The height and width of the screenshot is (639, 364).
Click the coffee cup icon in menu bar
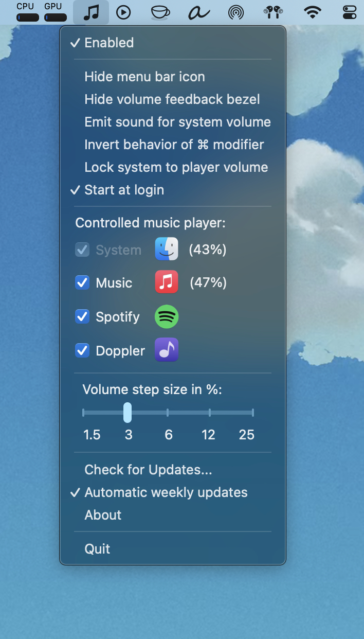click(x=160, y=12)
